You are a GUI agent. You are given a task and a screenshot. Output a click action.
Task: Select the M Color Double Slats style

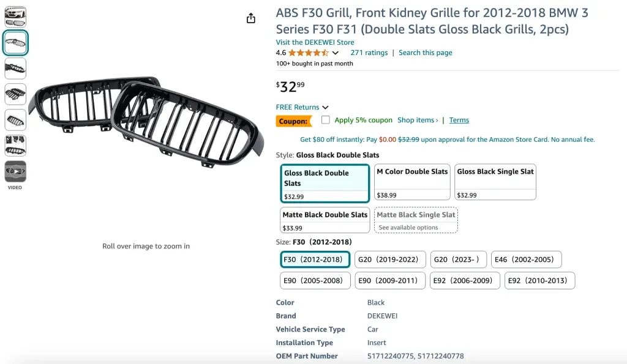point(411,182)
